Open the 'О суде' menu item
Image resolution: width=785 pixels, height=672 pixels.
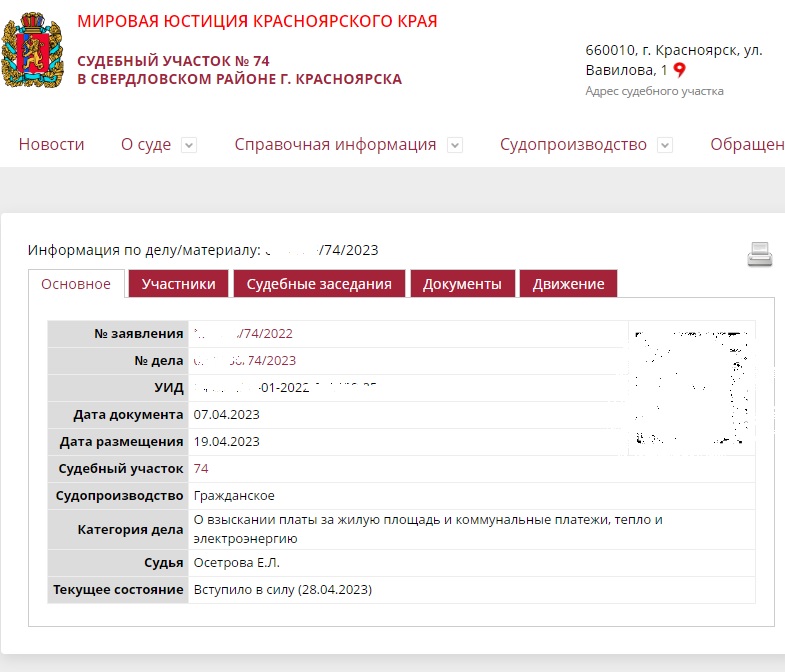[146, 144]
